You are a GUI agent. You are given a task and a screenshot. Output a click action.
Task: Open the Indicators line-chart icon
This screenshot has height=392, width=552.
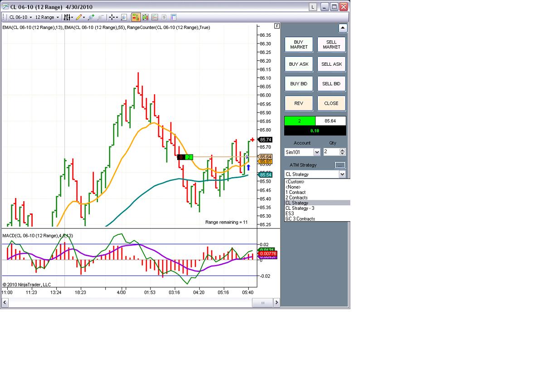155,17
